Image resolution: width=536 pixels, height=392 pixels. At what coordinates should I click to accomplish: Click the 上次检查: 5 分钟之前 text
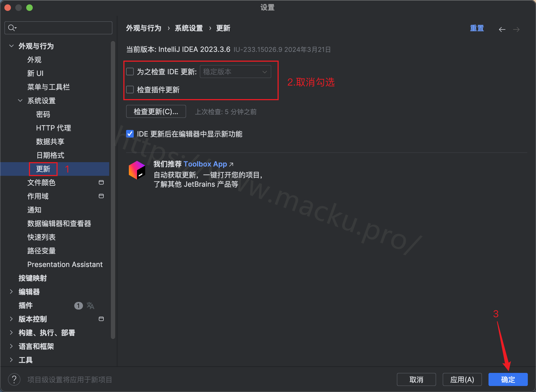coord(226,112)
